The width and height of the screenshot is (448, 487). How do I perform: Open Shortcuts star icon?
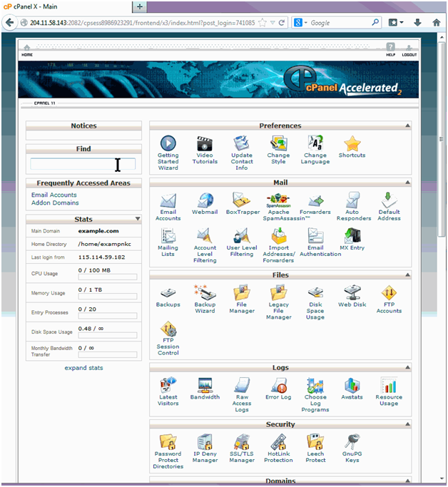click(x=352, y=147)
